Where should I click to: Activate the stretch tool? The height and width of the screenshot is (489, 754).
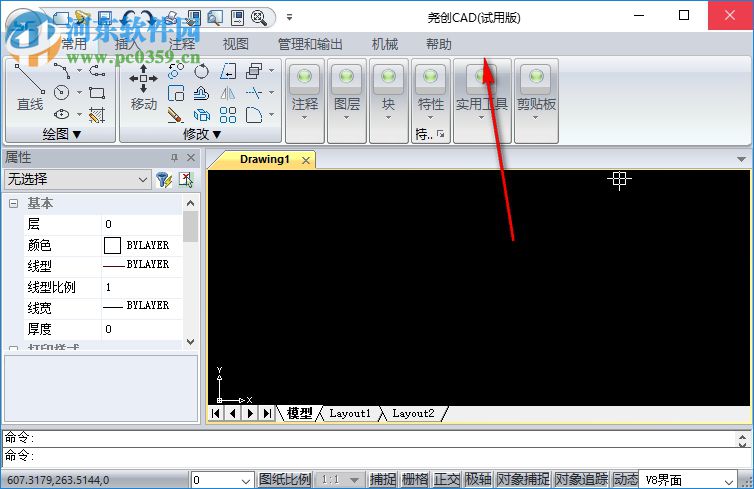click(x=227, y=71)
